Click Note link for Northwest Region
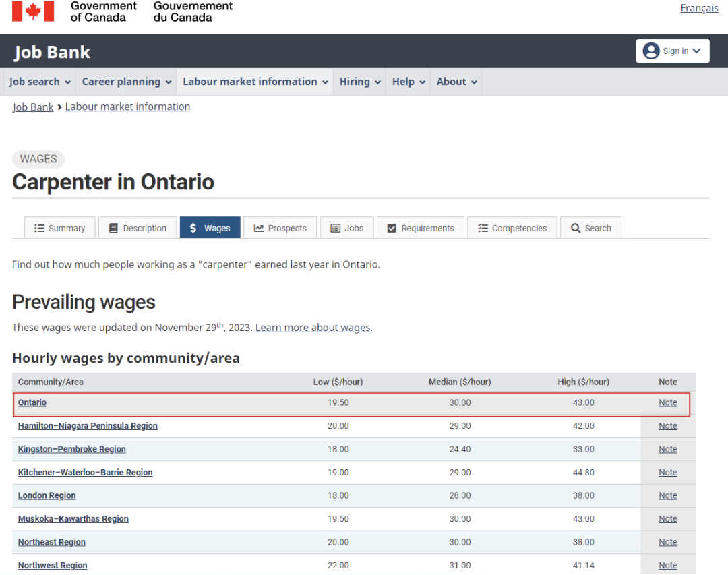The image size is (728, 575). coord(667,566)
